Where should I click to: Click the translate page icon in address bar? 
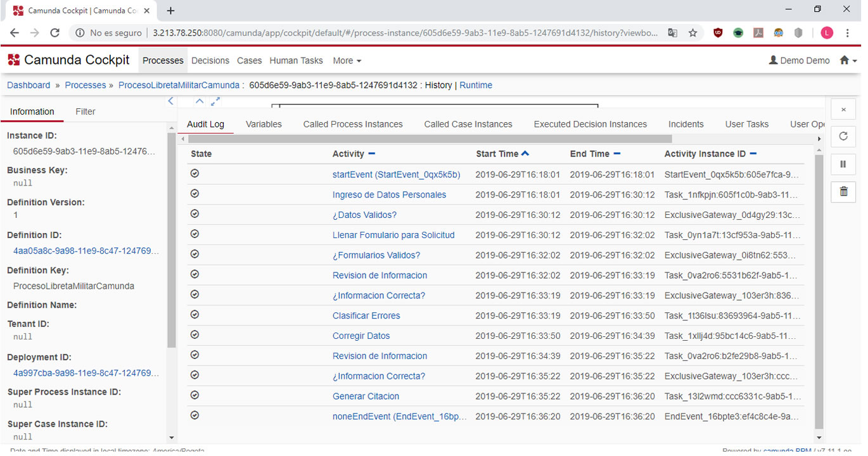click(673, 33)
